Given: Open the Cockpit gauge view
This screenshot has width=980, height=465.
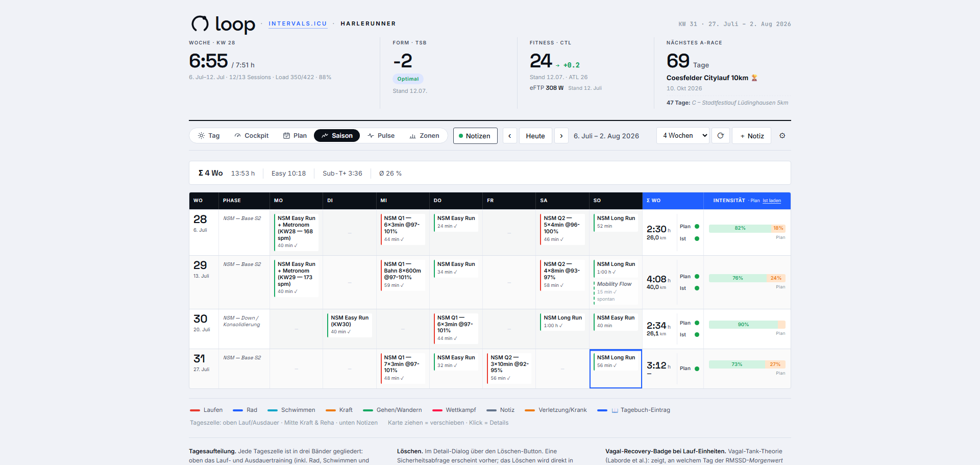Looking at the screenshot, I should (x=252, y=136).
